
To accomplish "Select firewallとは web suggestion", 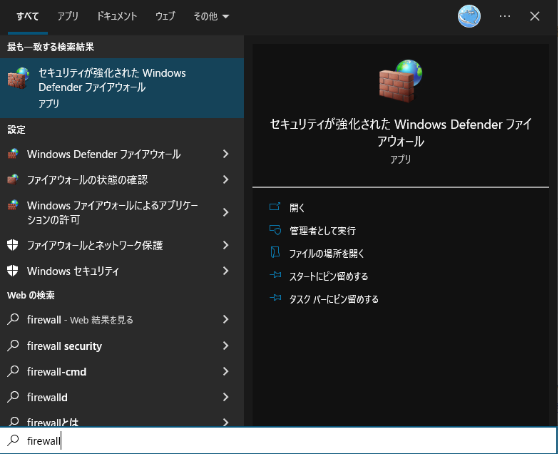I will [x=122, y=419].
